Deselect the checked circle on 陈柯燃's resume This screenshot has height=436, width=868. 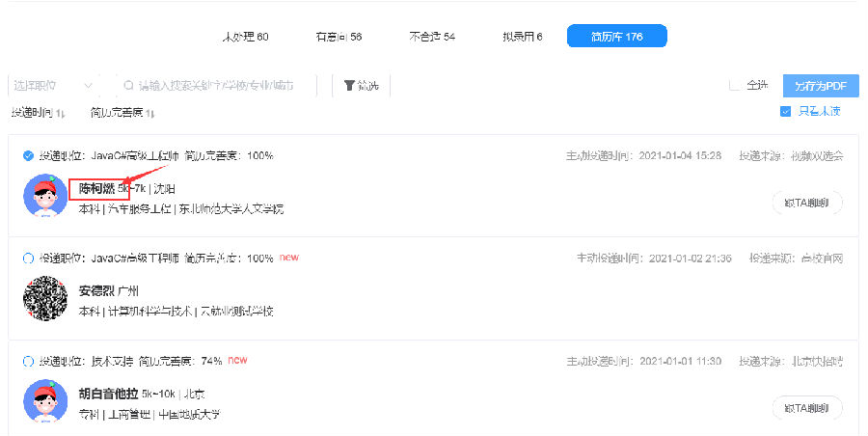pos(28,155)
